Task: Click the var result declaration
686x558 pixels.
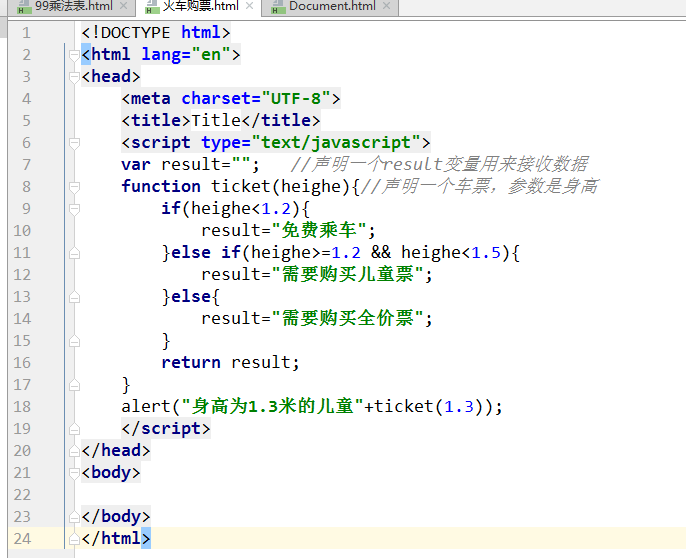Action: click(190, 165)
